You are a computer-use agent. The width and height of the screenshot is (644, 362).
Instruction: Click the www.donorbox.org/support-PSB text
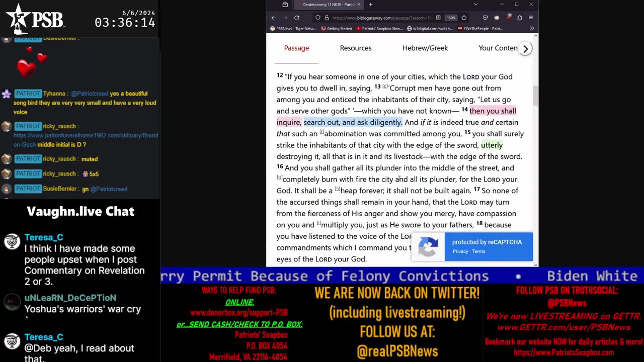239,313
